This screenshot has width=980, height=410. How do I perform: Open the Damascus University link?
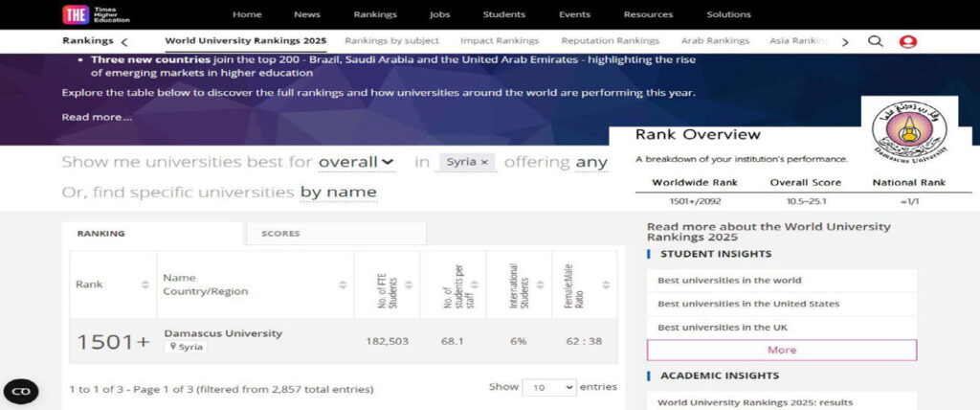tap(223, 333)
